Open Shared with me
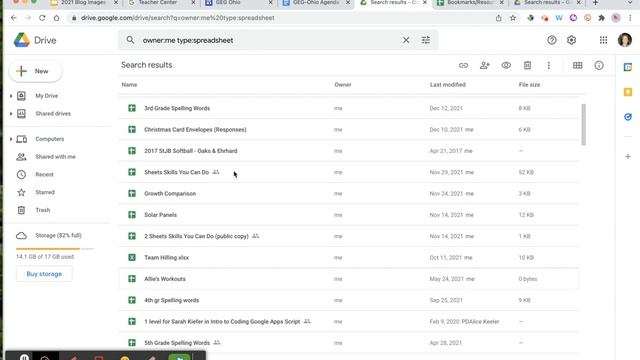This screenshot has height=360, width=640. (55, 157)
